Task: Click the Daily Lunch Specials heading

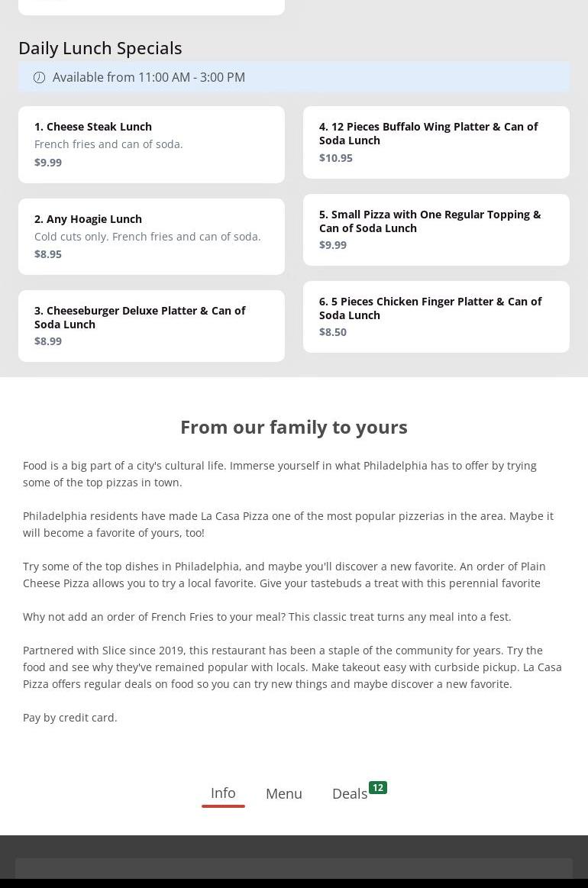Action: click(100, 48)
